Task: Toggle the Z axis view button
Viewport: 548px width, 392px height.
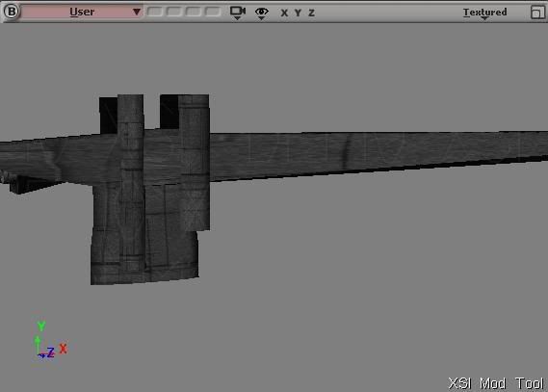Action: [311, 13]
